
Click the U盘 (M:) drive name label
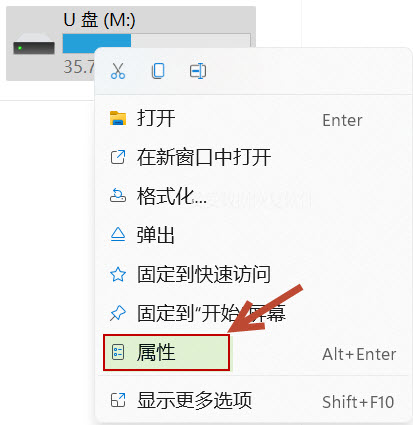tap(99, 20)
